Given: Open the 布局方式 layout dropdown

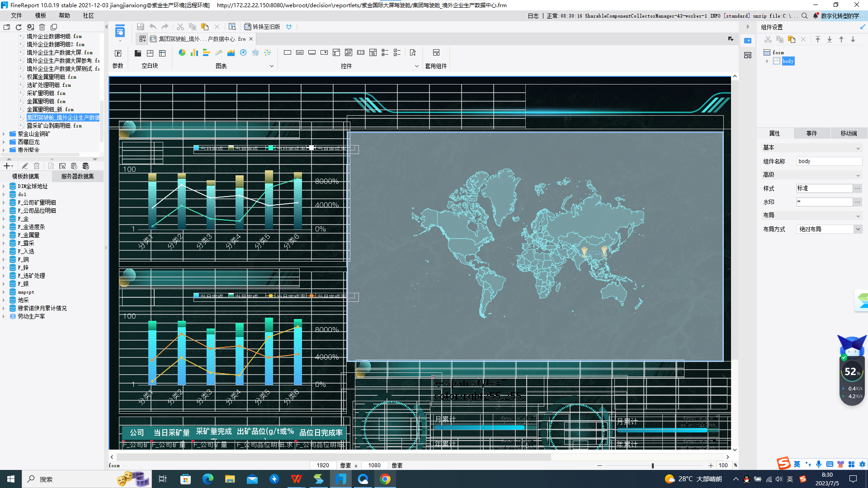Looking at the screenshot, I should tap(858, 229).
